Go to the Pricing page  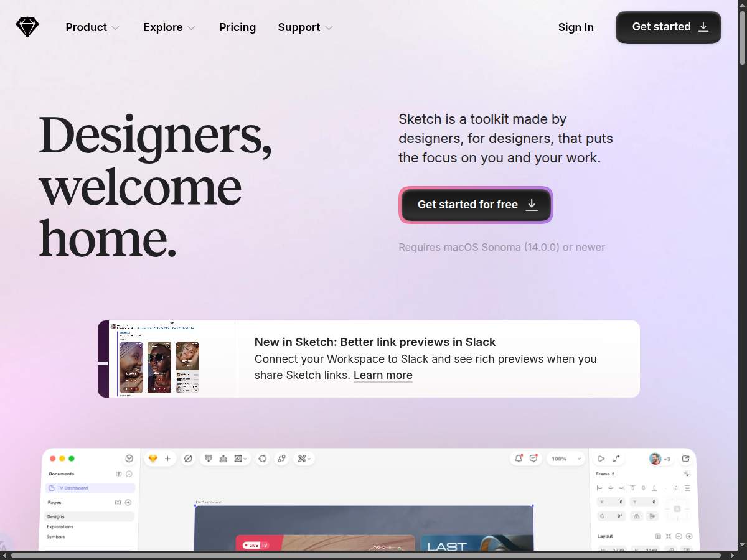point(237,27)
